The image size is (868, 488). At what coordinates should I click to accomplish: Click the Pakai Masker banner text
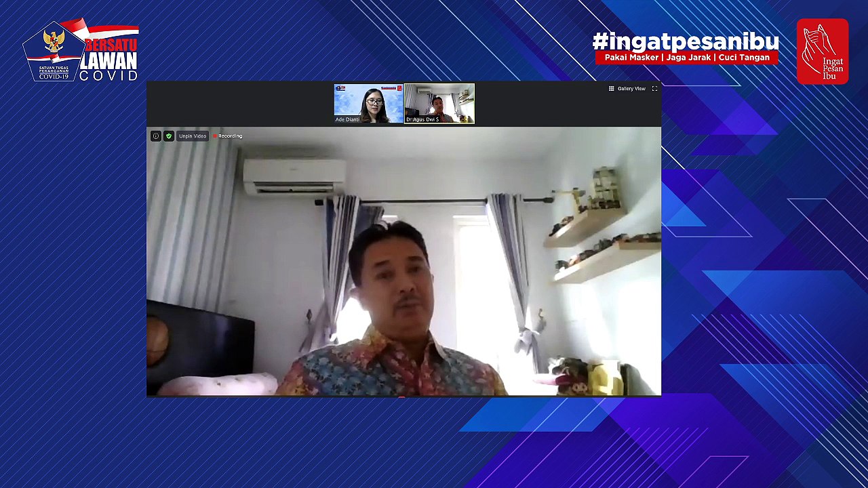[x=687, y=58]
